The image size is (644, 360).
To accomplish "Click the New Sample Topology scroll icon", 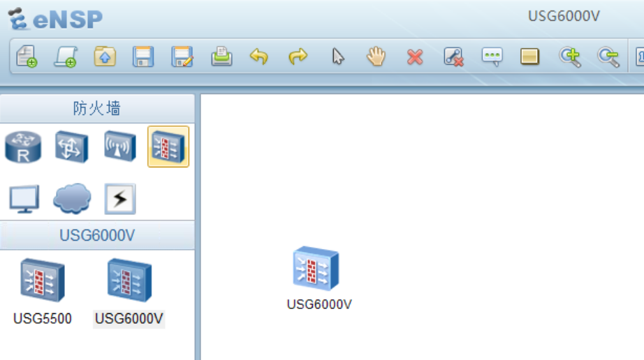I will tap(66, 57).
